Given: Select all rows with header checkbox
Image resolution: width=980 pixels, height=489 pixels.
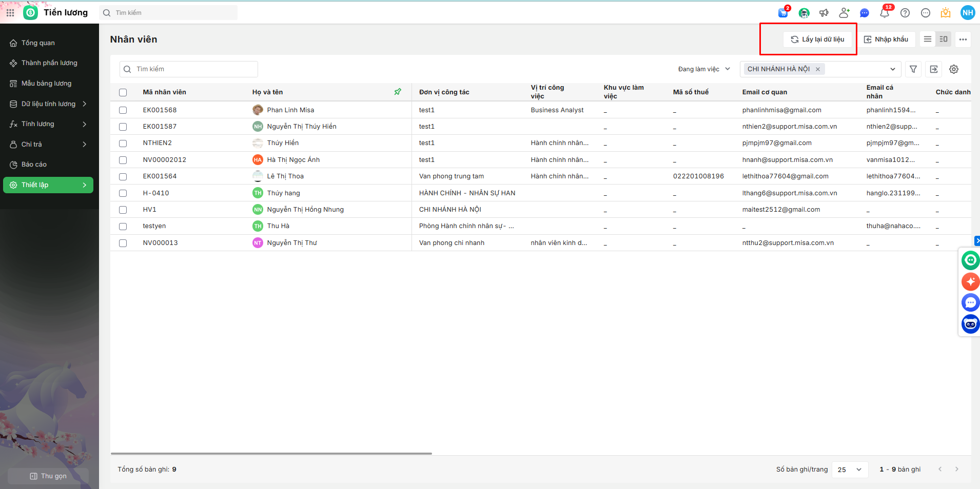Looking at the screenshot, I should click(123, 92).
